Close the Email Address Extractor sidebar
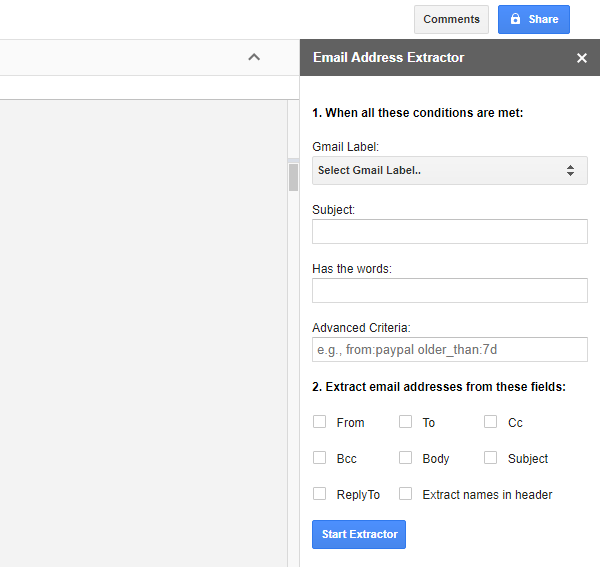 tap(582, 58)
